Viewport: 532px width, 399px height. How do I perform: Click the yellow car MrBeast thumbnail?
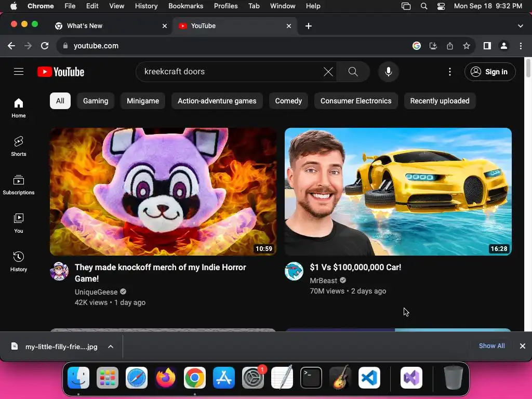398,191
